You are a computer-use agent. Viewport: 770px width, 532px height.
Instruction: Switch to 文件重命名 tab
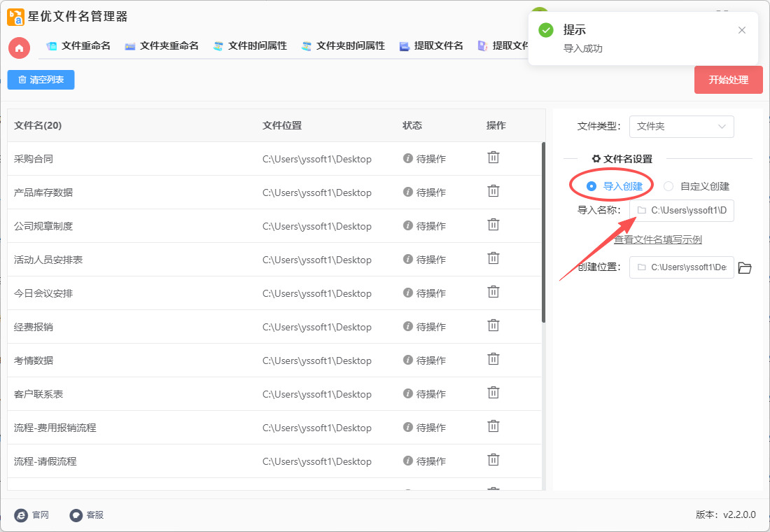[x=78, y=46]
